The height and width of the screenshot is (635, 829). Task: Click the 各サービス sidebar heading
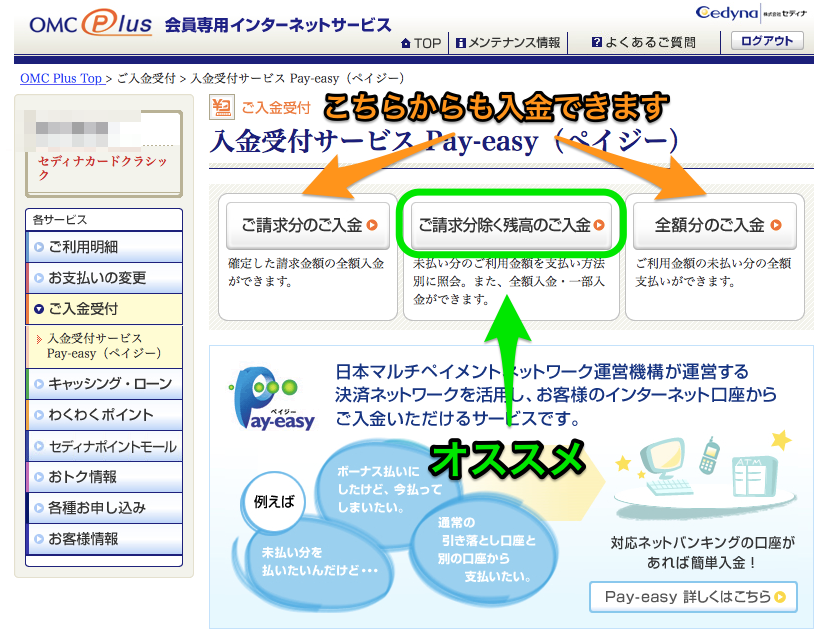60,219
